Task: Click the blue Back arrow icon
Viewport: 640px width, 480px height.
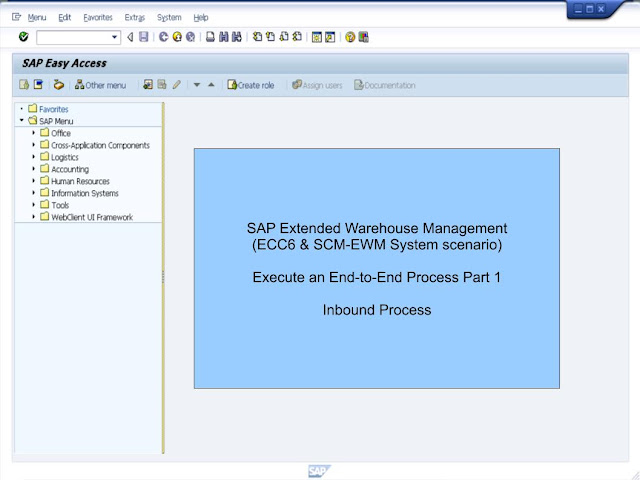Action: tap(164, 37)
